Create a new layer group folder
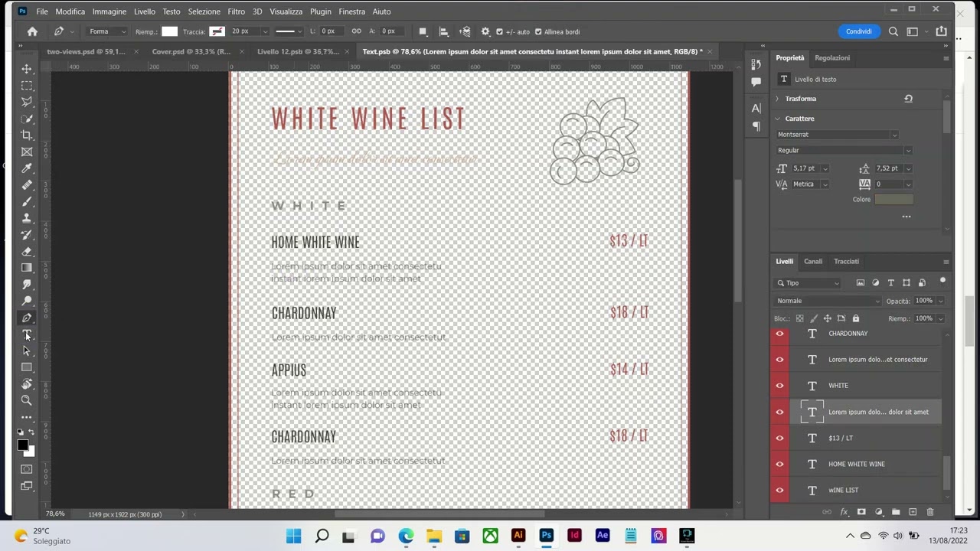The image size is (980, 551). coord(896,512)
